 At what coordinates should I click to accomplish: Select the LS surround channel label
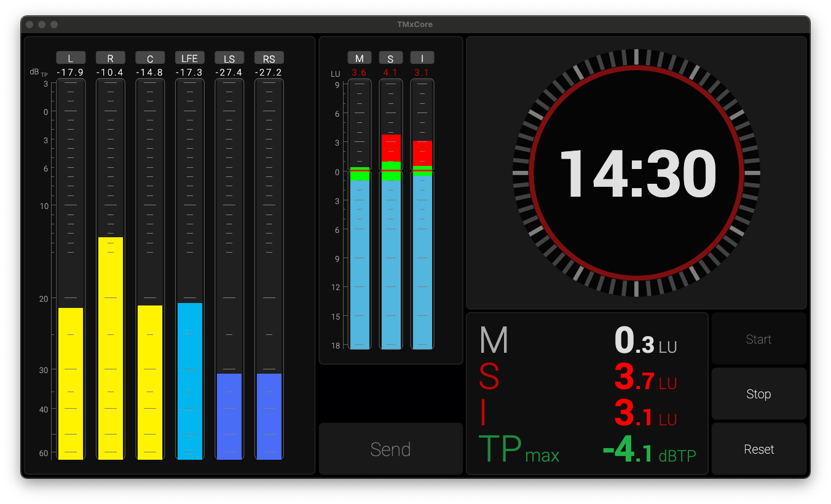229,58
